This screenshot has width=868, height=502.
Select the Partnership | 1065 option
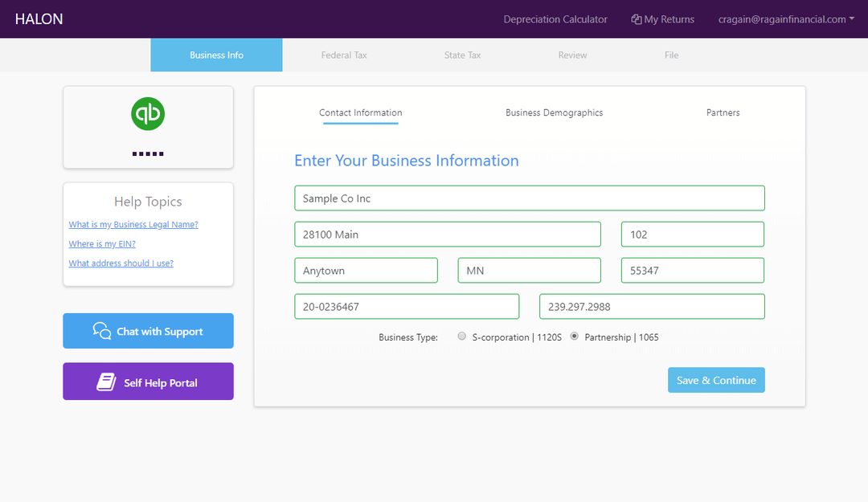pos(573,336)
